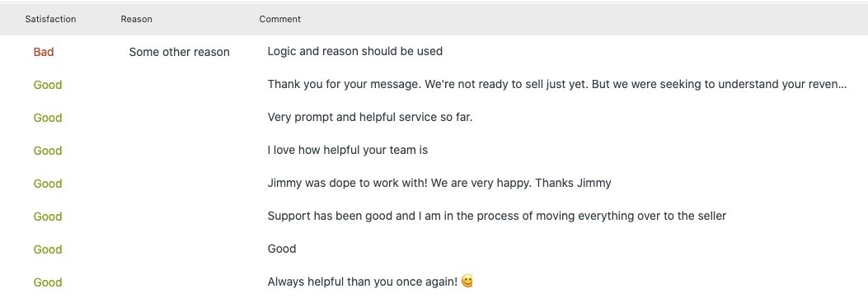The width and height of the screenshot is (868, 298).
Task: Open truncated comment starting 'Thank you for your message'
Action: 557,85
